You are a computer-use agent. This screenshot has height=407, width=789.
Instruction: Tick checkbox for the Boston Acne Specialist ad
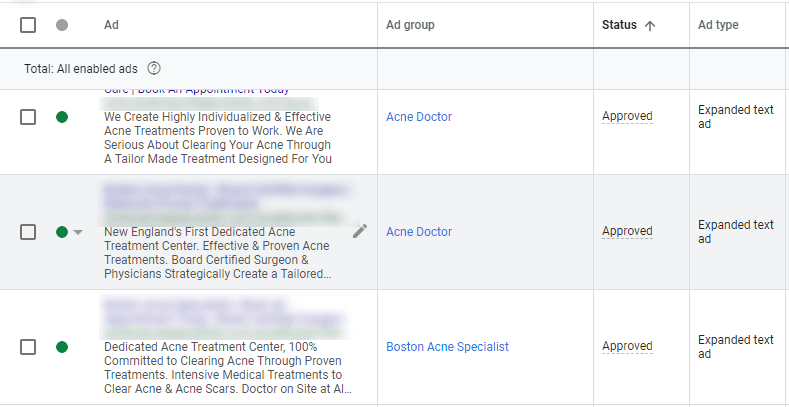(28, 347)
